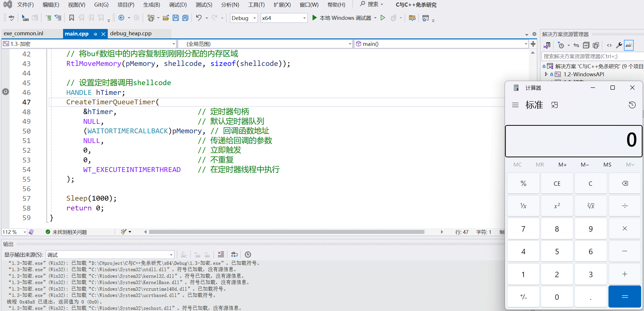The width and height of the screenshot is (644, 311).
Task: Collapse all items in Solution Explorer
Action: (x=586, y=45)
